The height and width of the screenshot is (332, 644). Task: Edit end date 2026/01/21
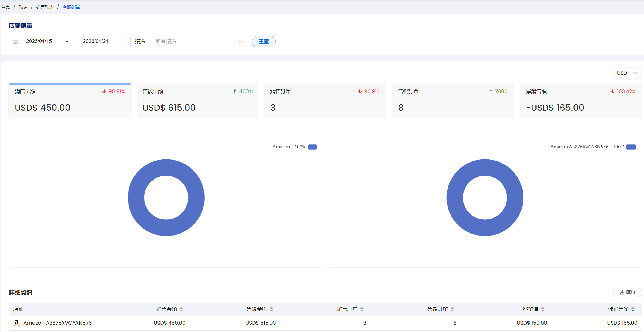coord(95,41)
